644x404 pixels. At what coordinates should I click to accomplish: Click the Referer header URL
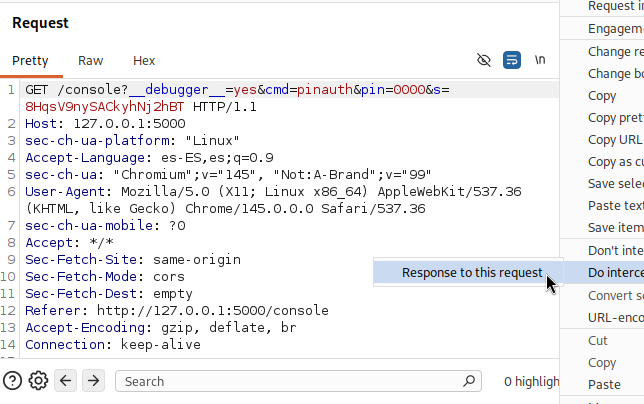point(213,310)
